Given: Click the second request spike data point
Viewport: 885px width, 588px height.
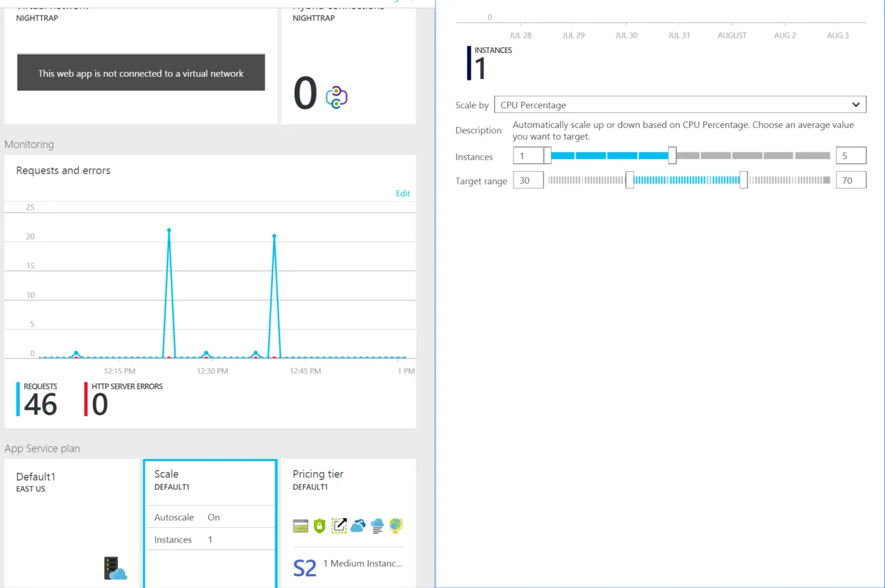Looking at the screenshot, I should (274, 235).
